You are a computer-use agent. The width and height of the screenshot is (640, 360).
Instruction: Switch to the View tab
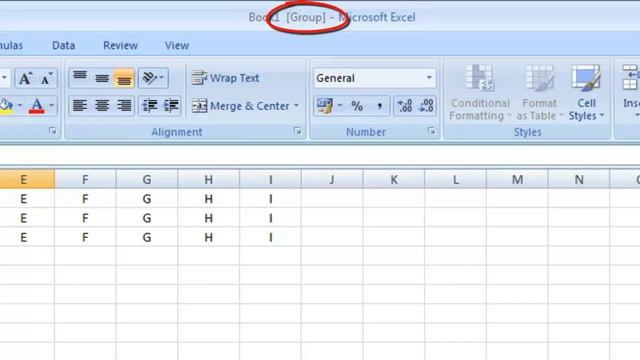pyautogui.click(x=177, y=45)
